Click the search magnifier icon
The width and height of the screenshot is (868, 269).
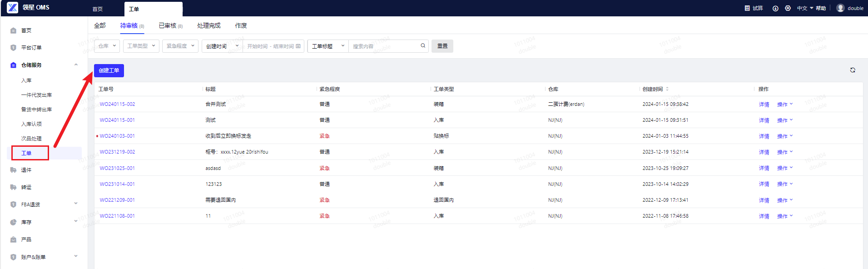click(423, 45)
